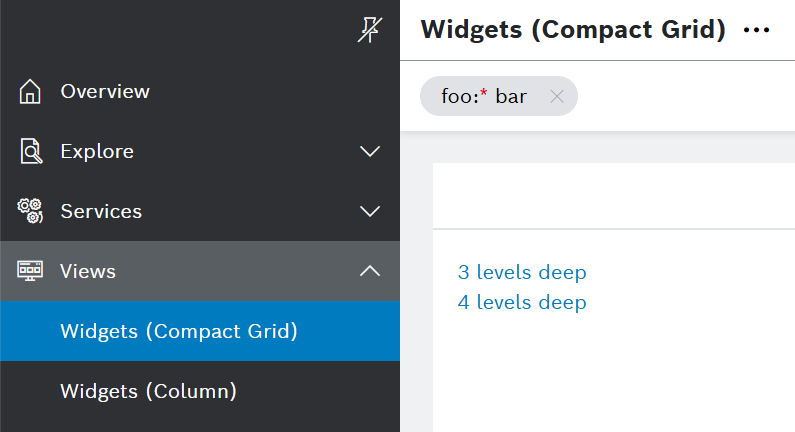Expand the Services section chevron
The width and height of the screenshot is (795, 432).
370,212
